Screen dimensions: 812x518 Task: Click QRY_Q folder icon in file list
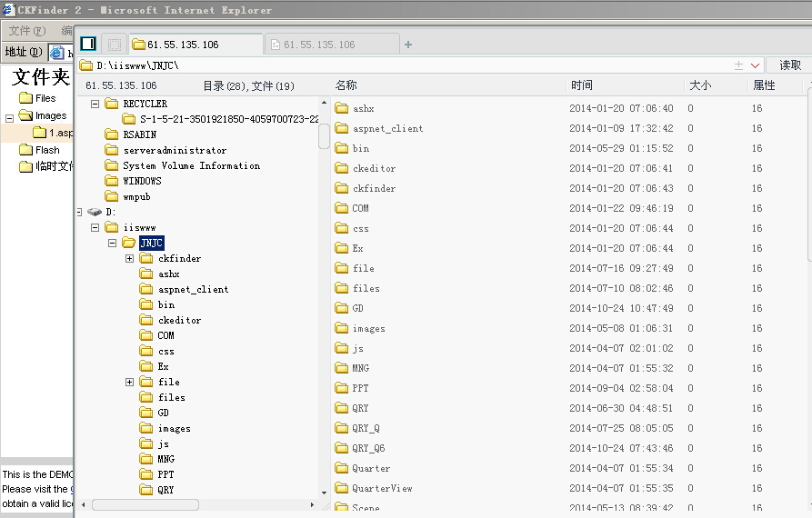coord(341,428)
